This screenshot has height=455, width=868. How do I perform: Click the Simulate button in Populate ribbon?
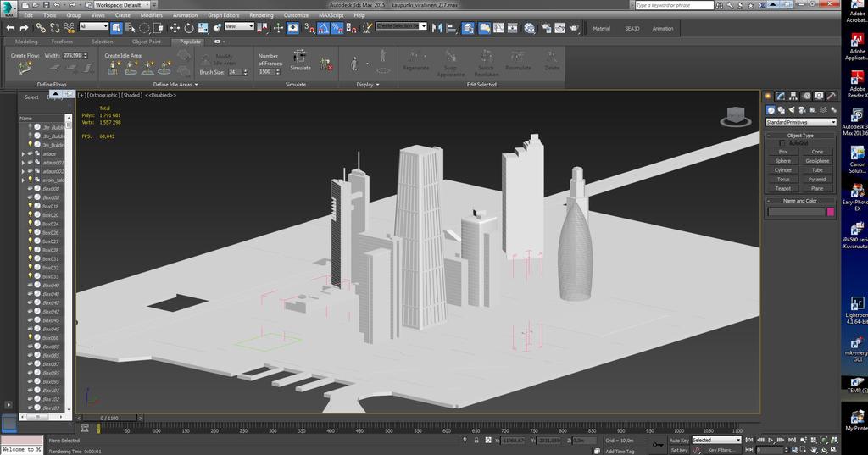tap(300, 60)
